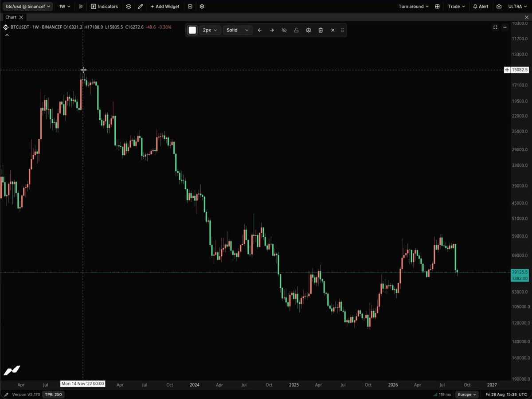Viewport: 532px width, 399px height.
Task: Open the Indicators menu
Action: (105, 7)
